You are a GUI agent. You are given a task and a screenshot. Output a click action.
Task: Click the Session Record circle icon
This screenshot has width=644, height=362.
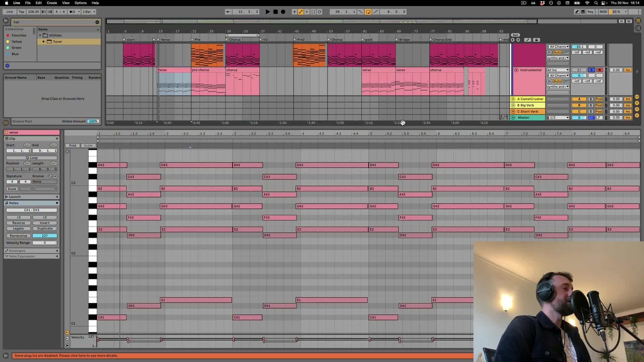click(x=319, y=12)
